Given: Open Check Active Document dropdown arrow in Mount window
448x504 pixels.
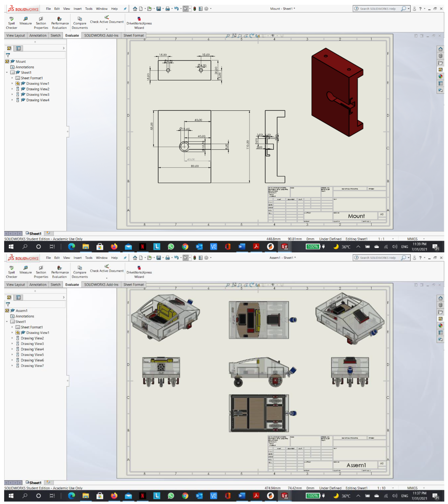Looking at the screenshot, I should pos(106,29).
